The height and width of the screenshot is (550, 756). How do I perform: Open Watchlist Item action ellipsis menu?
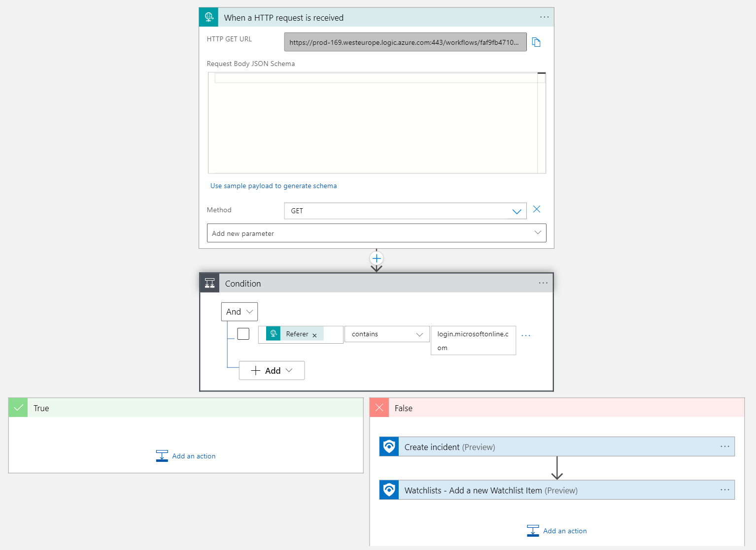coord(724,490)
